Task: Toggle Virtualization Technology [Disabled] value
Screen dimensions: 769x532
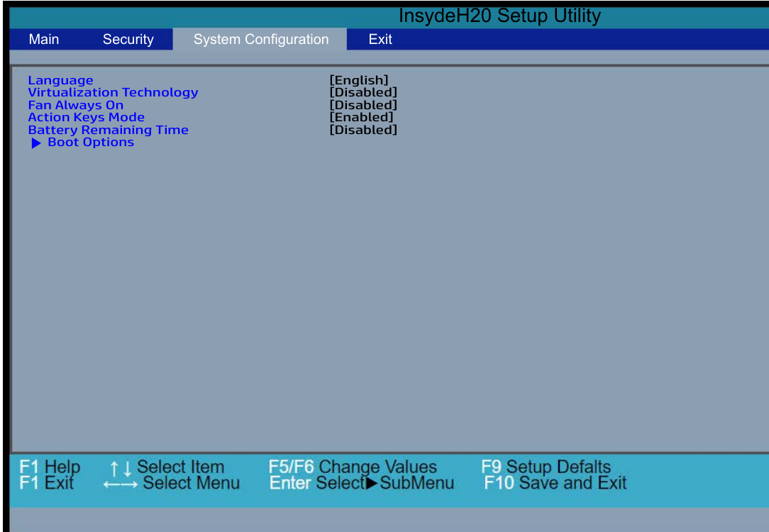Action: tap(363, 92)
